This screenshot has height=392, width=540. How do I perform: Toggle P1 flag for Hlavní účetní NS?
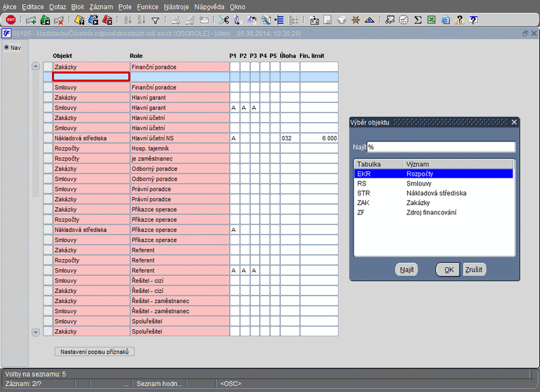point(234,138)
